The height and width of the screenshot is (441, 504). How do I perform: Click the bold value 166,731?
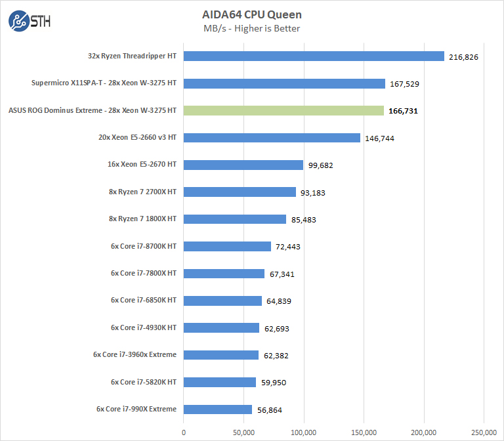(x=403, y=111)
